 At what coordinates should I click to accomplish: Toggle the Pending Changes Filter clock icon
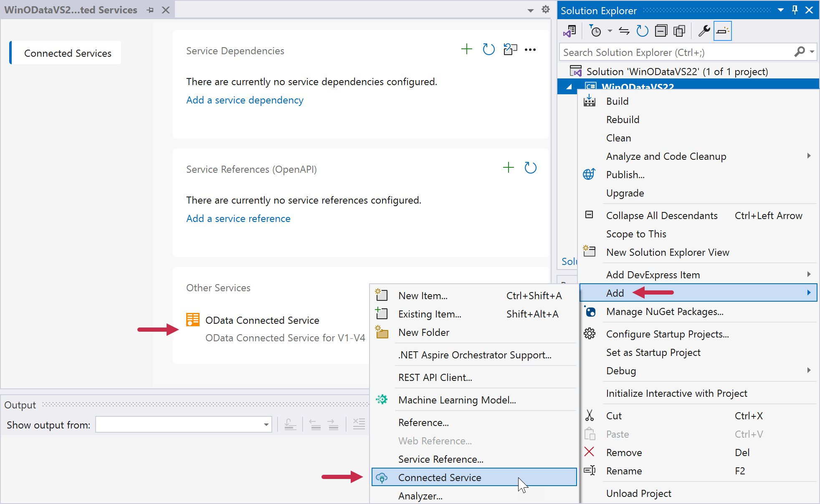(595, 31)
